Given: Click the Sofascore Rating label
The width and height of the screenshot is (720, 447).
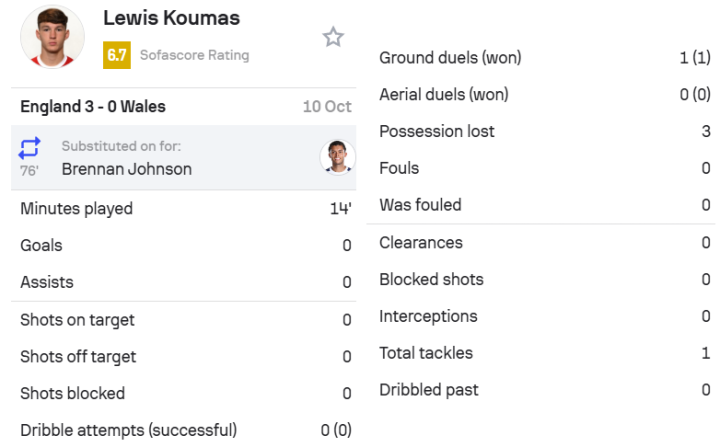Looking at the screenshot, I should click(195, 55).
